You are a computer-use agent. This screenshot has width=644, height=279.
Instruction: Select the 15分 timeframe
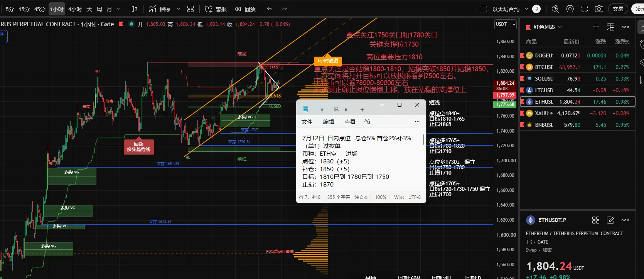point(24,9)
